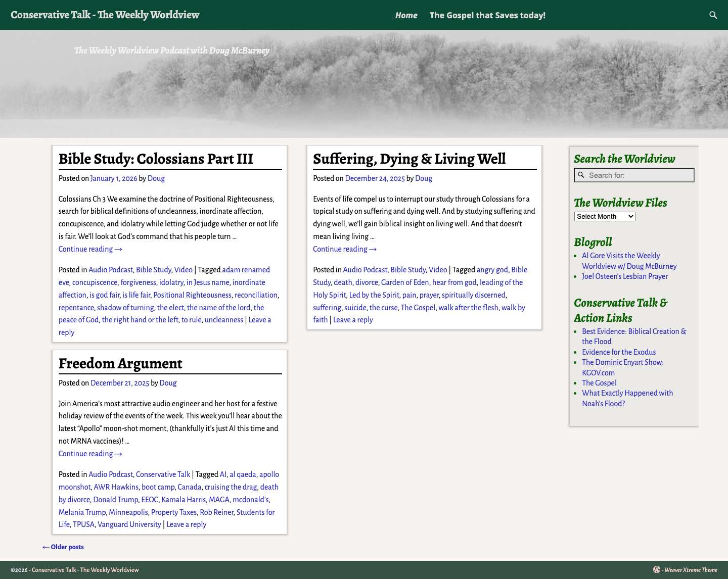The width and height of the screenshot is (728, 579).
Task: Open The Dominic Enyart Show: KGOV.com link
Action: coord(622,367)
